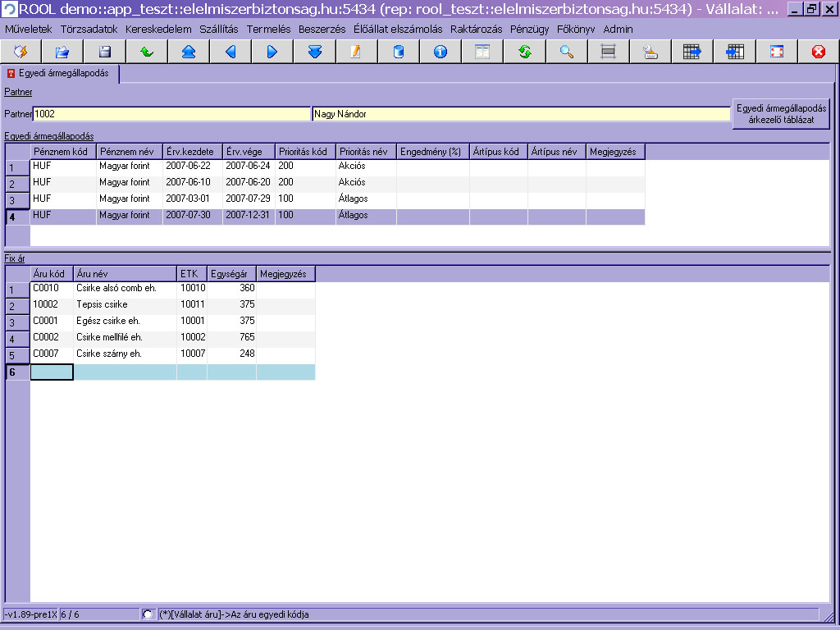Click the open folder toolbar icon
840x630 pixels.
(x=62, y=52)
